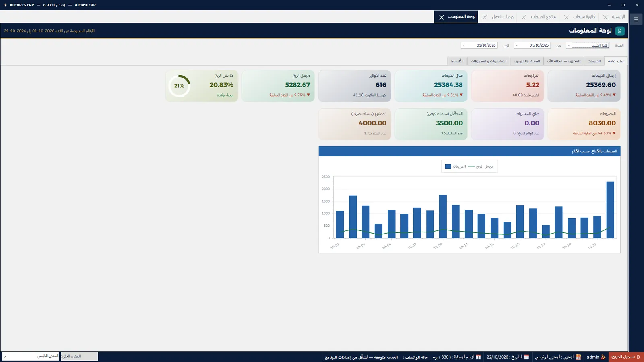Select the الأقساط sub-tab
The image size is (644, 362).
457,61
